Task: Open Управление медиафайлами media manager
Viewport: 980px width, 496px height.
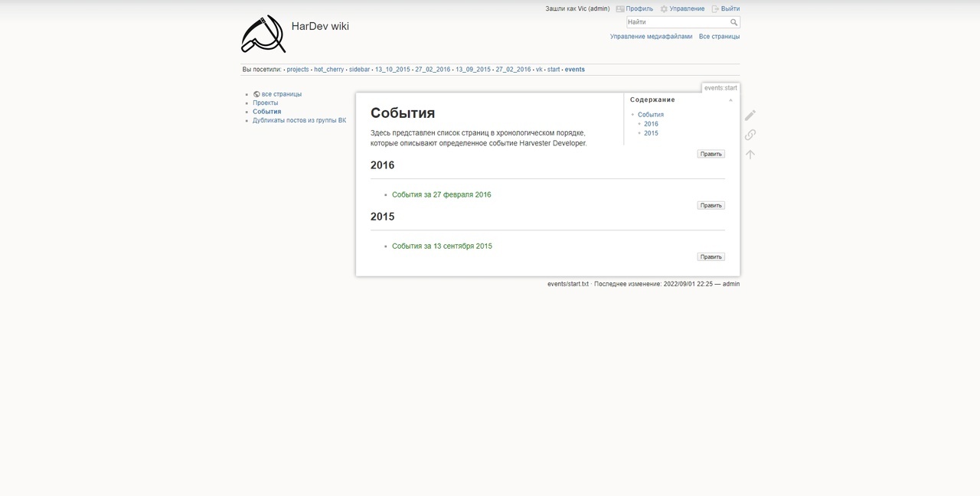Action: pyautogui.click(x=651, y=37)
